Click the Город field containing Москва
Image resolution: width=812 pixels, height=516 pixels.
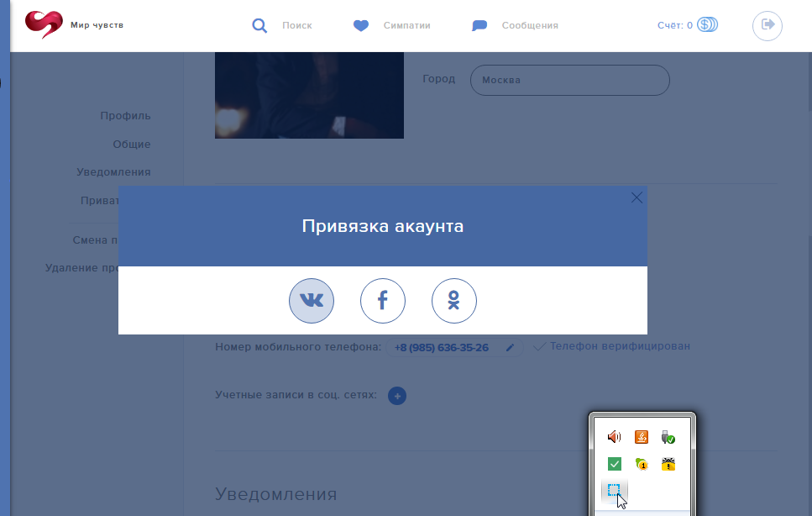coord(570,81)
